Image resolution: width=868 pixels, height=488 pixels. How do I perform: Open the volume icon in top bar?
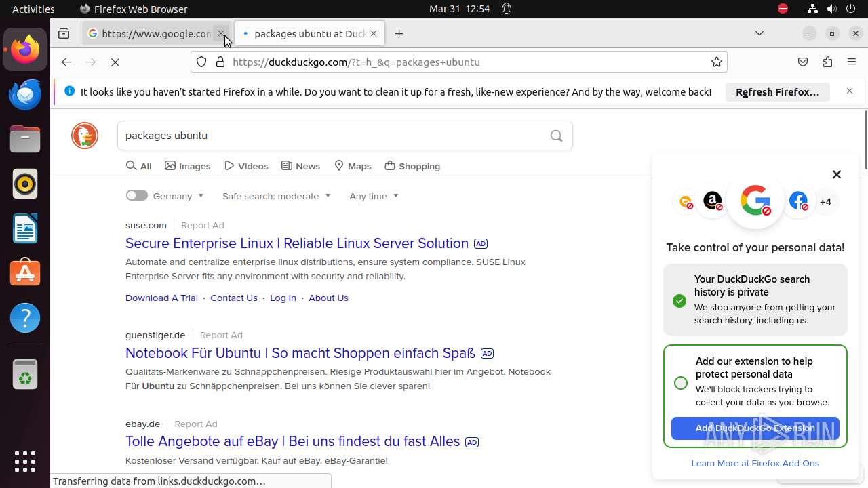pyautogui.click(x=831, y=9)
